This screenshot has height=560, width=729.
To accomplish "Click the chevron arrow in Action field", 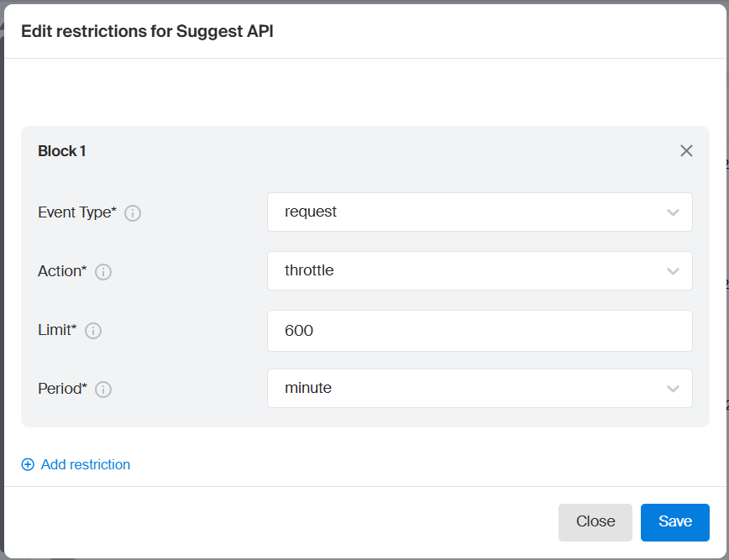I will [x=673, y=271].
